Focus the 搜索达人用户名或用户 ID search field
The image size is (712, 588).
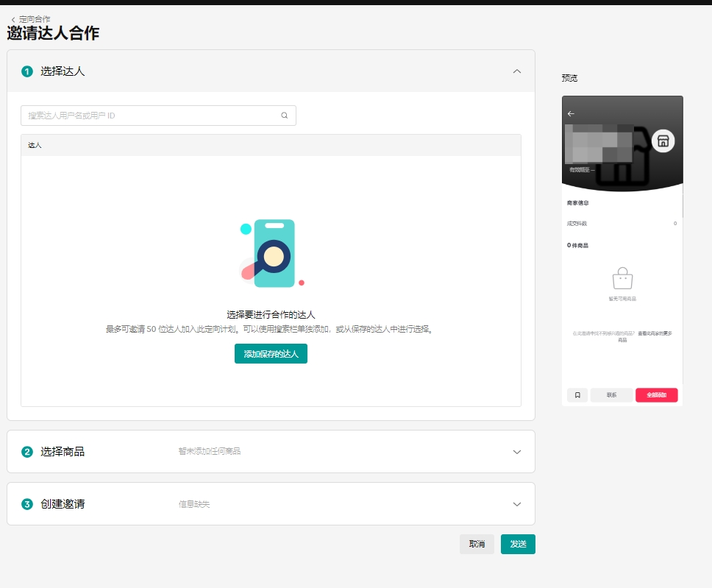click(x=158, y=116)
